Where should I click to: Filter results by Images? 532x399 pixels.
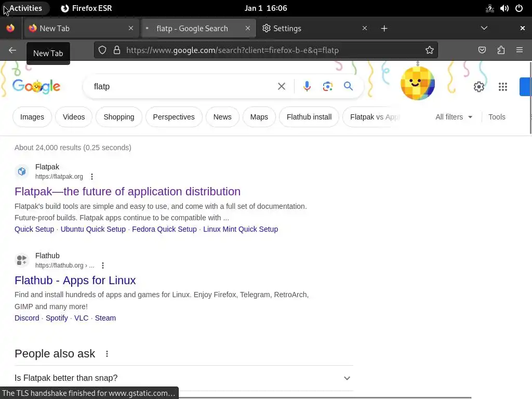tap(32, 117)
